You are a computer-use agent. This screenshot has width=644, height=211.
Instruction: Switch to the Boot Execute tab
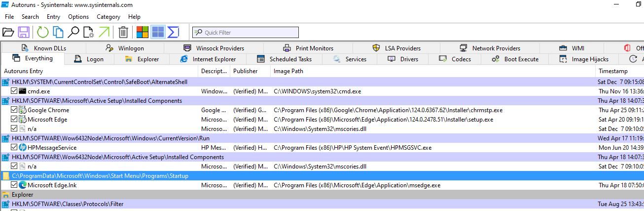[x=515, y=59]
